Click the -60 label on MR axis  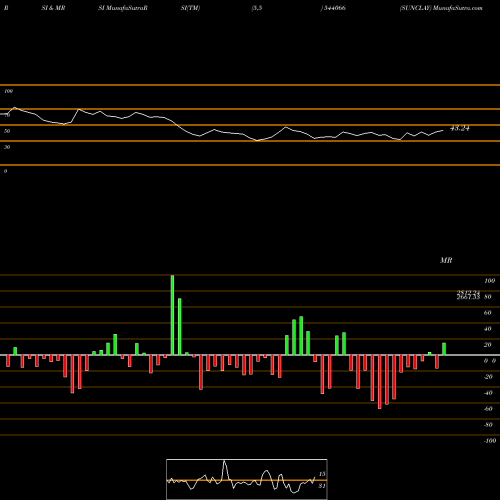click(488, 409)
